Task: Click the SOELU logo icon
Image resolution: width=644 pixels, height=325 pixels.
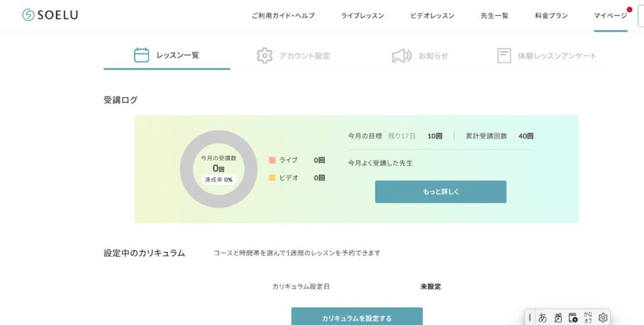Action: coord(28,15)
